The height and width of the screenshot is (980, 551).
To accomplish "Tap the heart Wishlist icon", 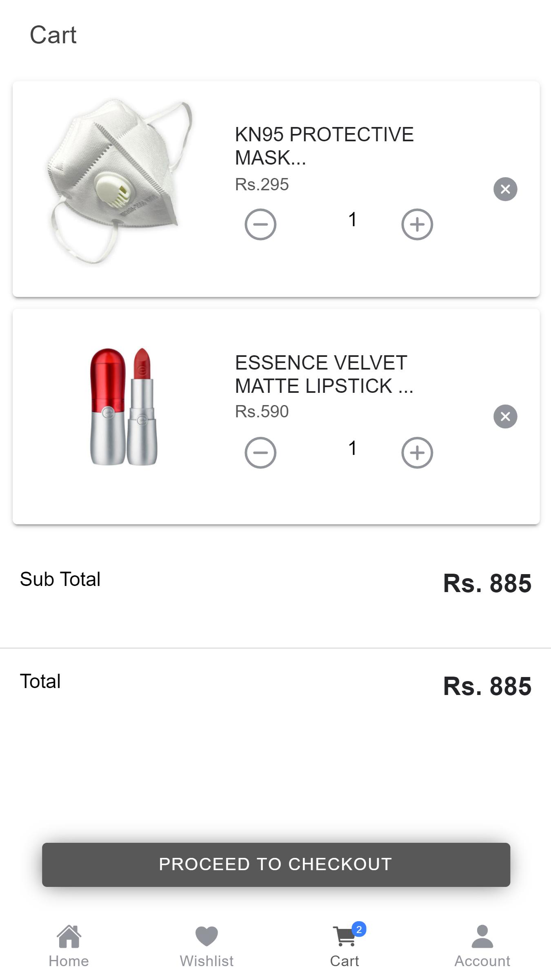I will click(x=207, y=936).
